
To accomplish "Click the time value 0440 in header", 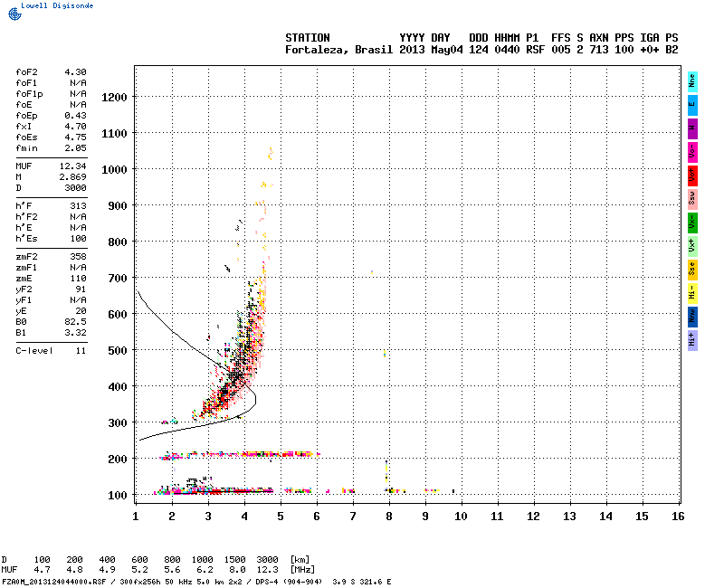I will point(507,50).
